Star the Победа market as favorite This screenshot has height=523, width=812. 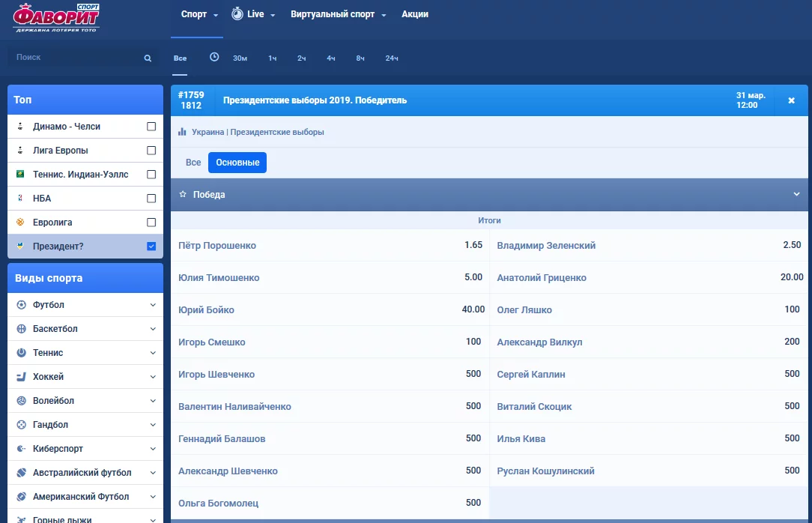pos(183,194)
